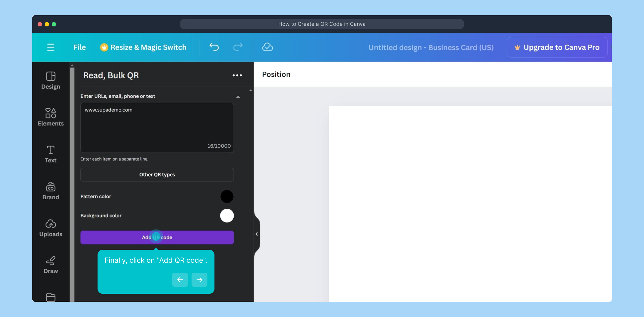
Task: Open the Brand panel
Action: click(x=51, y=191)
